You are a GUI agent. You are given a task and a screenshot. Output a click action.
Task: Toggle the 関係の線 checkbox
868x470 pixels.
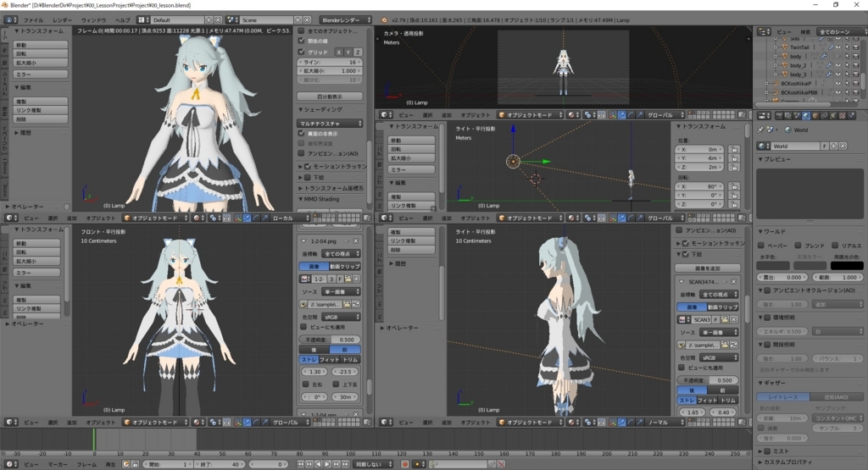pyautogui.click(x=302, y=41)
